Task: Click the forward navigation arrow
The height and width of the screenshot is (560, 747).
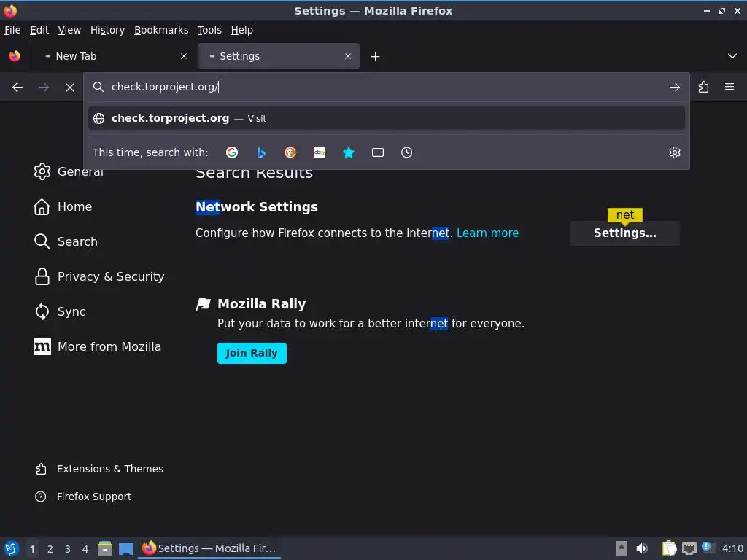Action: (x=43, y=87)
